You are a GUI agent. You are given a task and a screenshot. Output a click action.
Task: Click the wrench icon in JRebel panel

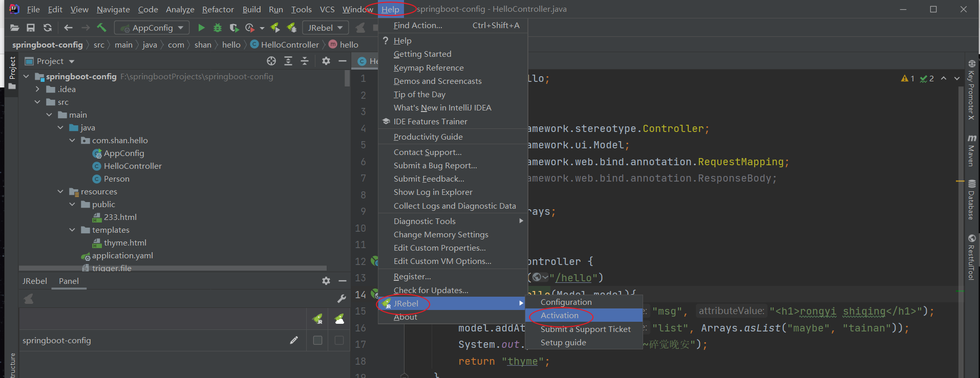342,299
